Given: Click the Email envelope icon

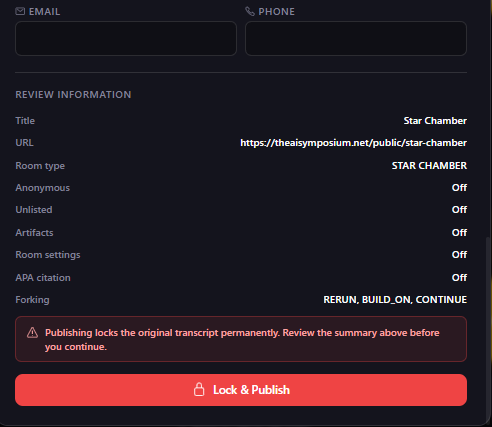Looking at the screenshot, I should 20,11.
